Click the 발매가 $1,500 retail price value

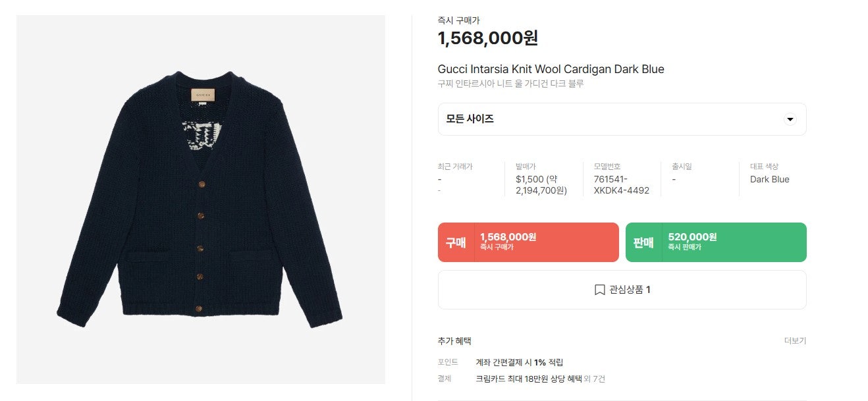pos(541,185)
